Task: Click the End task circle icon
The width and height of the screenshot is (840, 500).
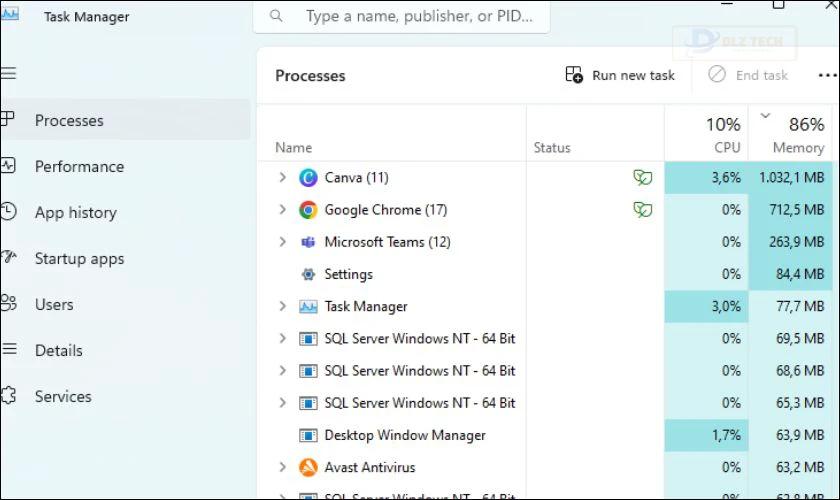Action: click(x=717, y=74)
